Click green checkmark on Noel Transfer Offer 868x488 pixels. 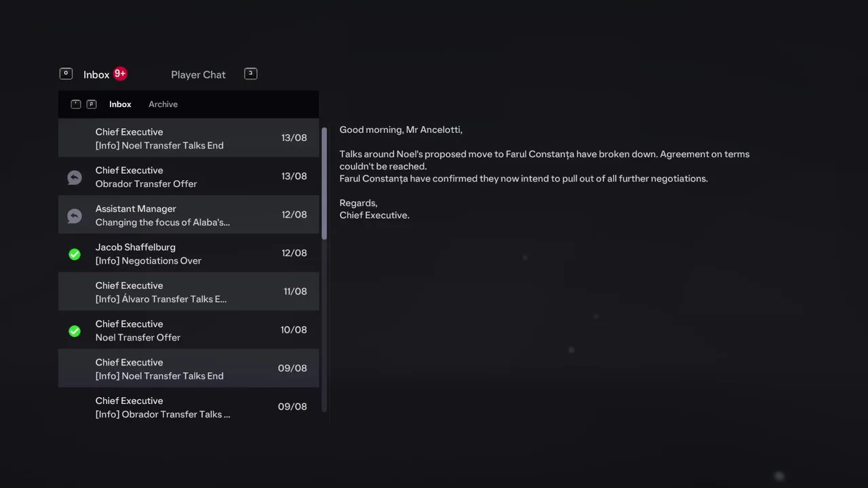click(x=75, y=331)
